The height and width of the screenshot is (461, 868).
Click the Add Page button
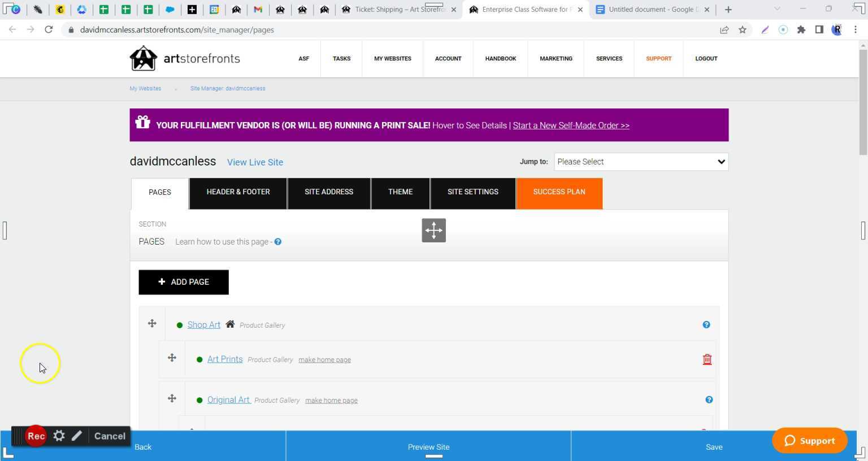coord(183,281)
